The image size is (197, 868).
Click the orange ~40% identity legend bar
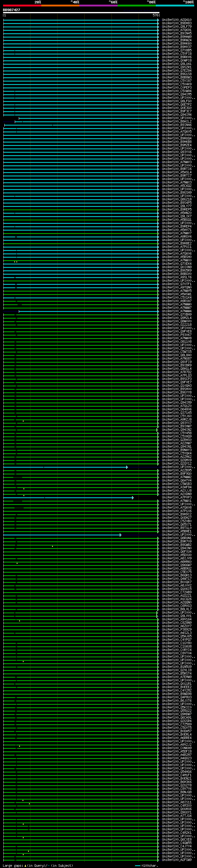tap(60, 6)
